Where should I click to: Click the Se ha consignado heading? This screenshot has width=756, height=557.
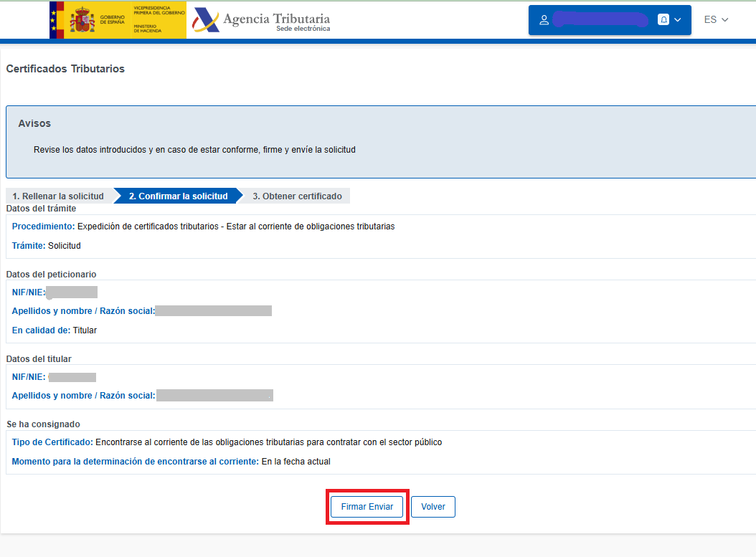click(43, 424)
